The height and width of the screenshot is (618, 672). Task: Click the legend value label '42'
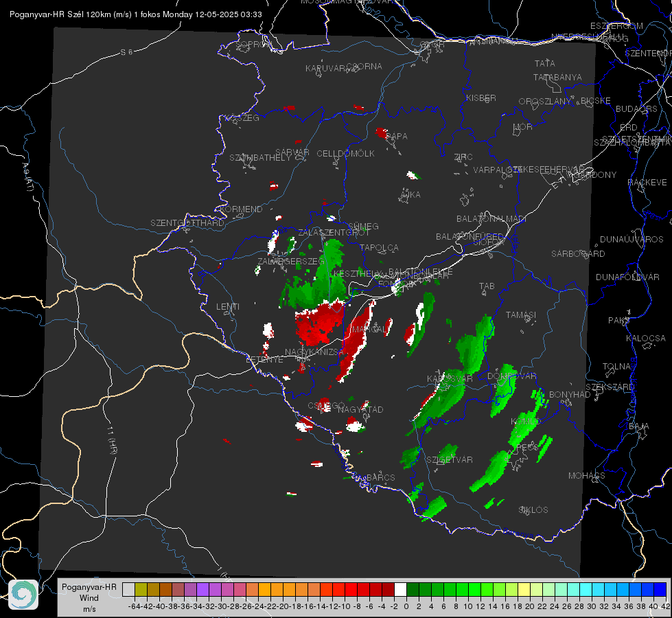(x=666, y=606)
